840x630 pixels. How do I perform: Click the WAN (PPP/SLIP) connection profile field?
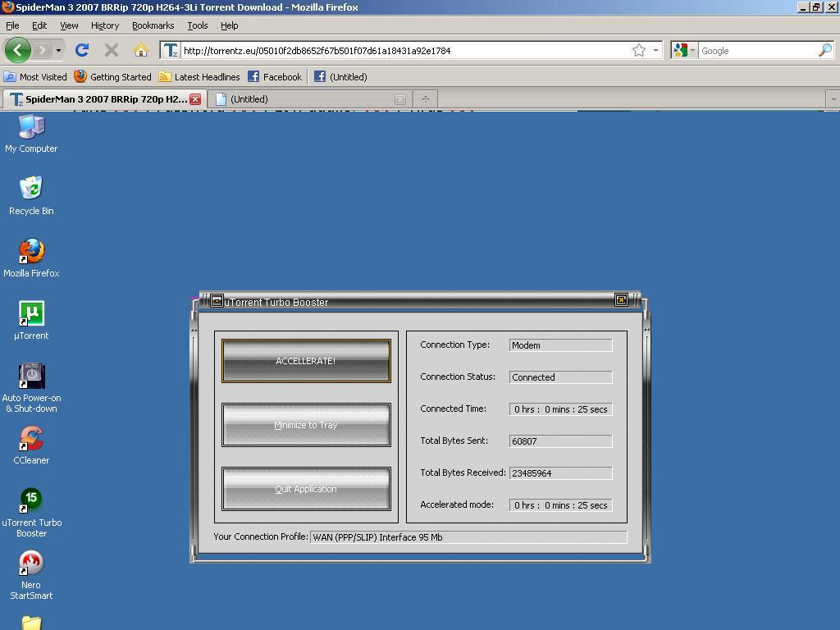tap(468, 537)
